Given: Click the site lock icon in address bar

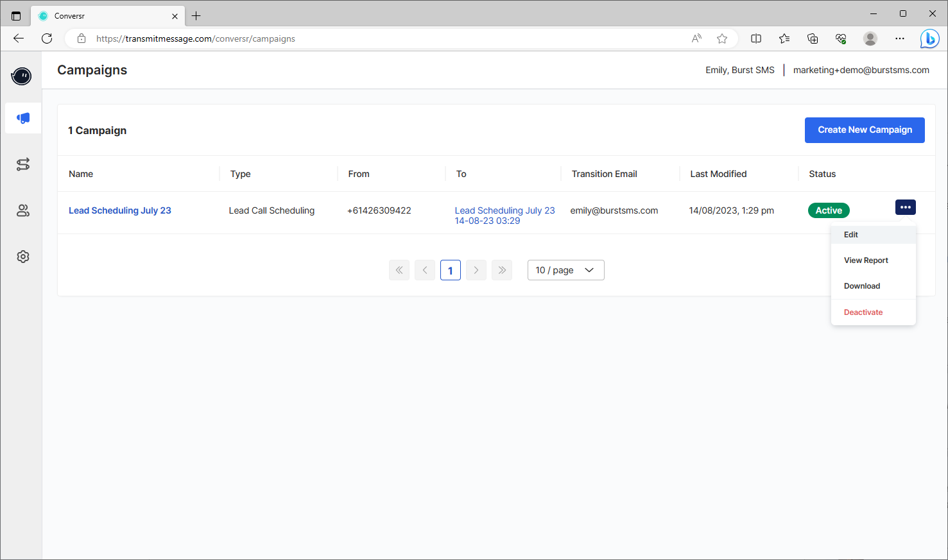Looking at the screenshot, I should (x=82, y=38).
